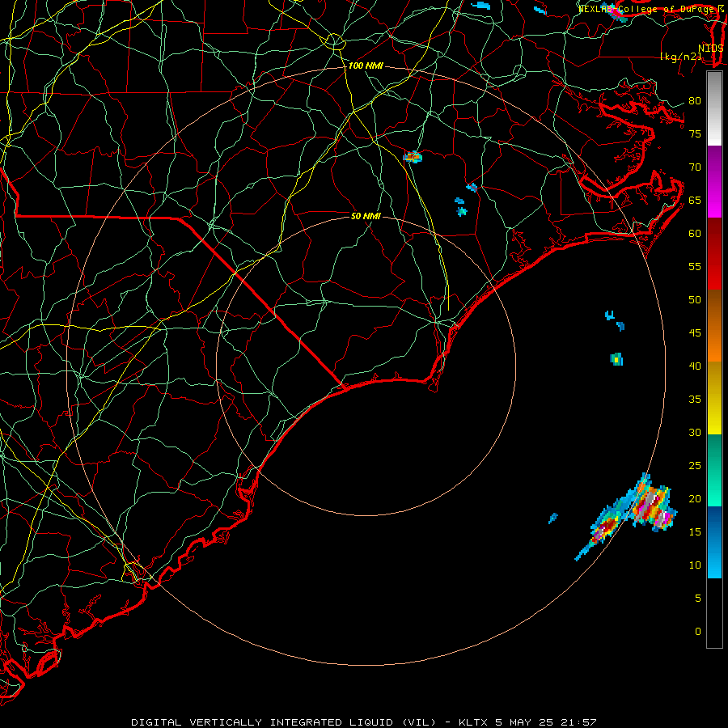Screen dimensions: 728x728
Task: Click the 55 value on color scale
Action: coord(695,266)
